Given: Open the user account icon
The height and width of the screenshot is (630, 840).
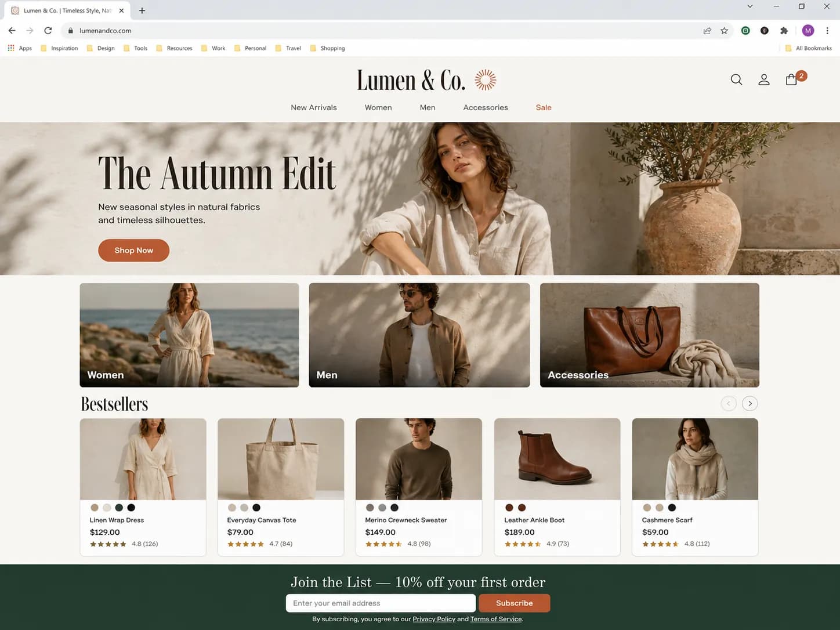Looking at the screenshot, I should (x=764, y=79).
